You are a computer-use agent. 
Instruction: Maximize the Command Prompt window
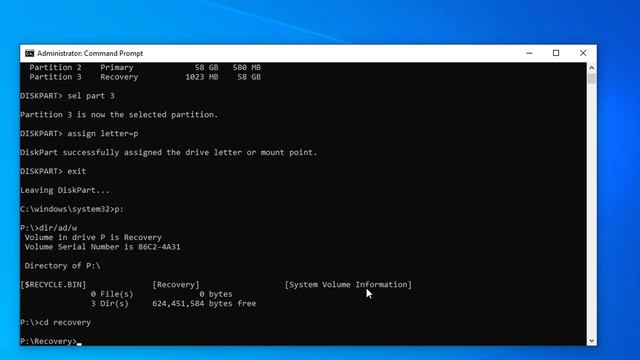click(556, 53)
